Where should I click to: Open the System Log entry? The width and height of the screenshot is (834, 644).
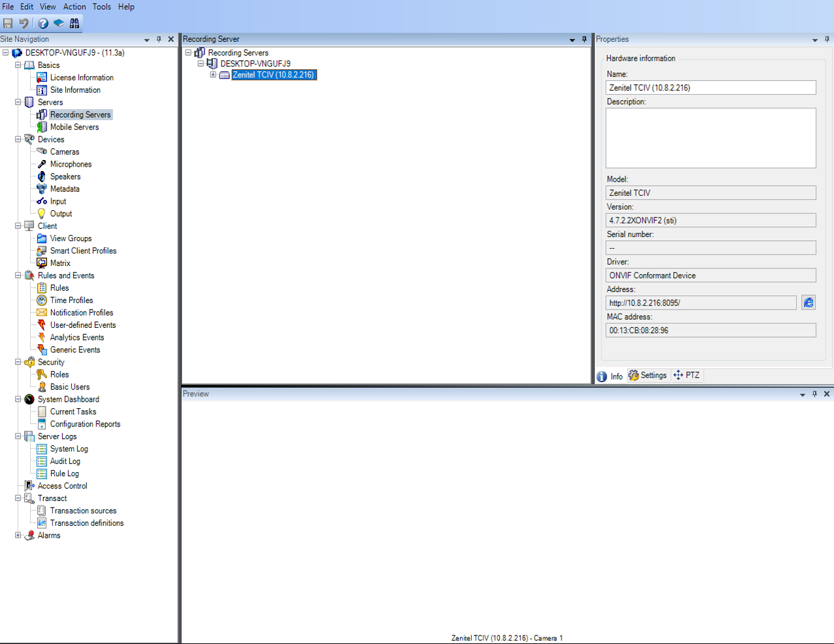(69, 449)
